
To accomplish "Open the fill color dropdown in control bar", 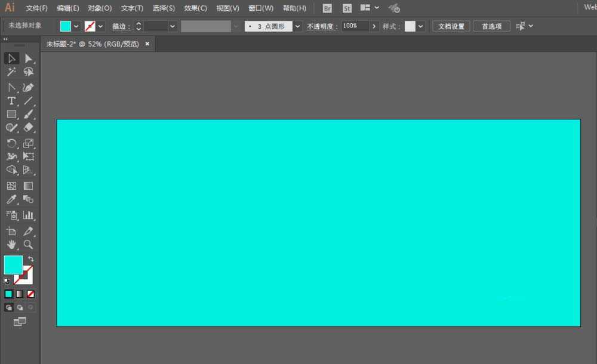I will click(76, 26).
